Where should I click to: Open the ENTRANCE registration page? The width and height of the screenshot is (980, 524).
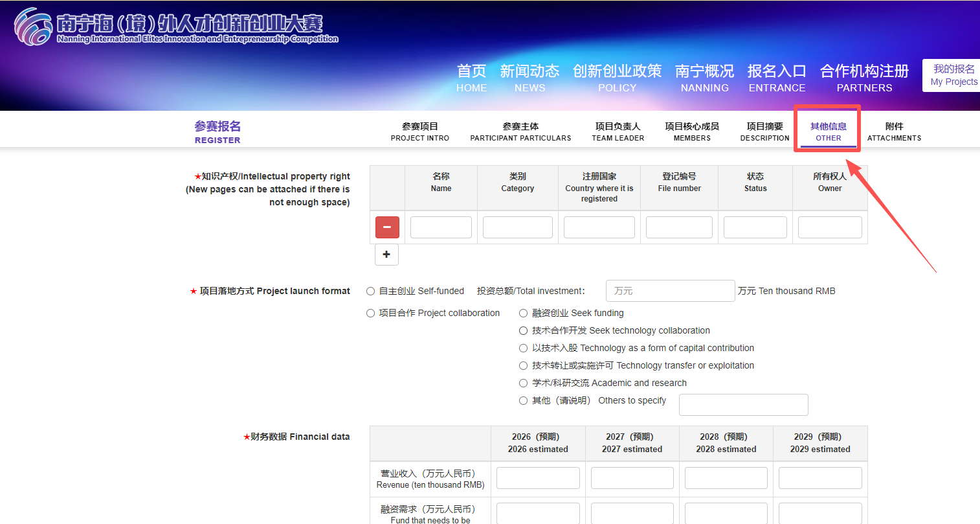[x=777, y=78]
